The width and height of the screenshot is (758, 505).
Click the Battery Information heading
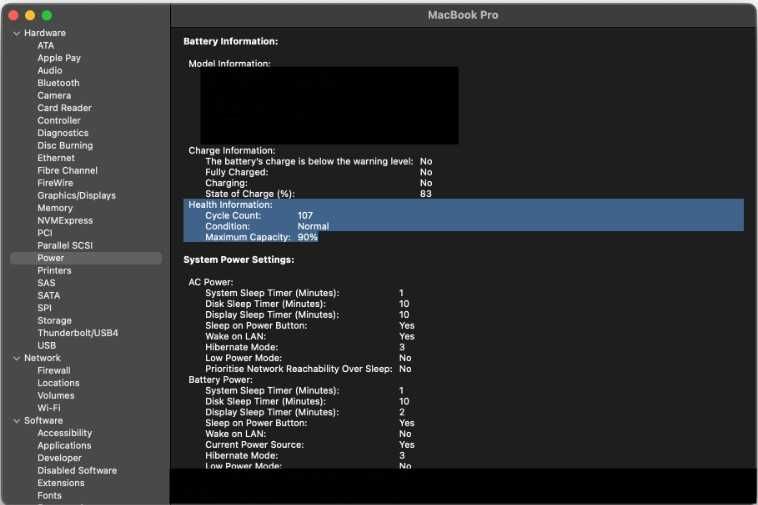click(231, 42)
